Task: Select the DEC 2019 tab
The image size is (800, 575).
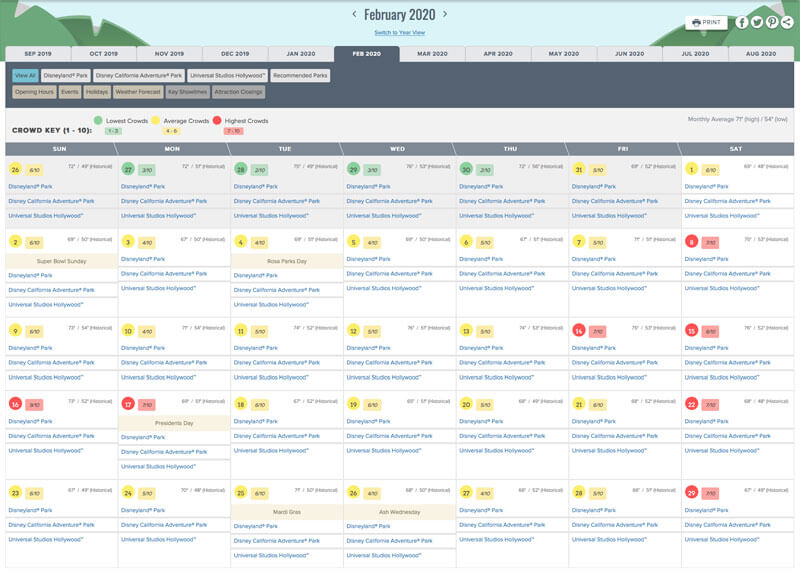Action: click(235, 54)
